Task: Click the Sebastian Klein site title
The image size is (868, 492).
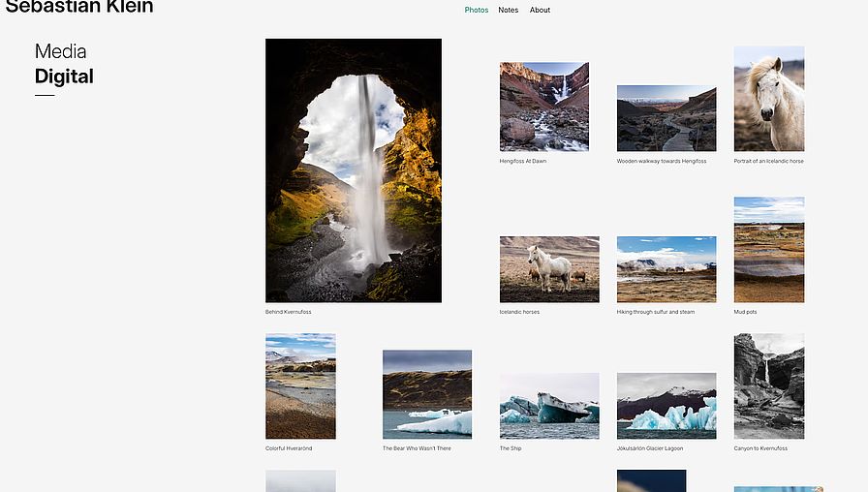Action: tap(79, 7)
